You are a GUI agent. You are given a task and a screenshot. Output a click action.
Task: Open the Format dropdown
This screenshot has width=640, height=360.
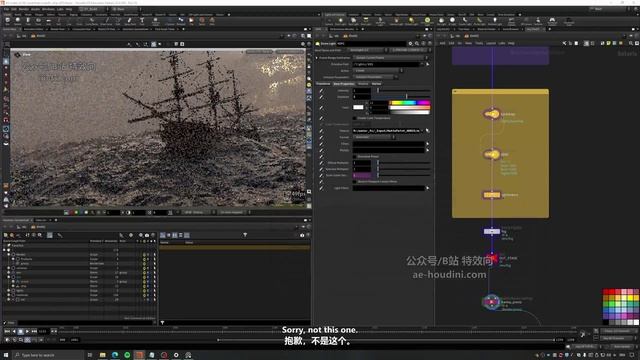pyautogui.click(x=374, y=137)
